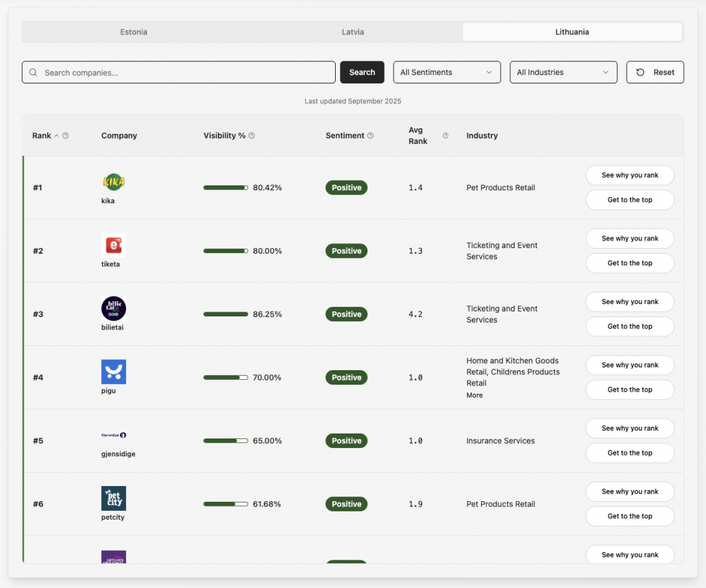Image resolution: width=706 pixels, height=588 pixels.
Task: Click the petcity logo icon
Action: tap(113, 498)
